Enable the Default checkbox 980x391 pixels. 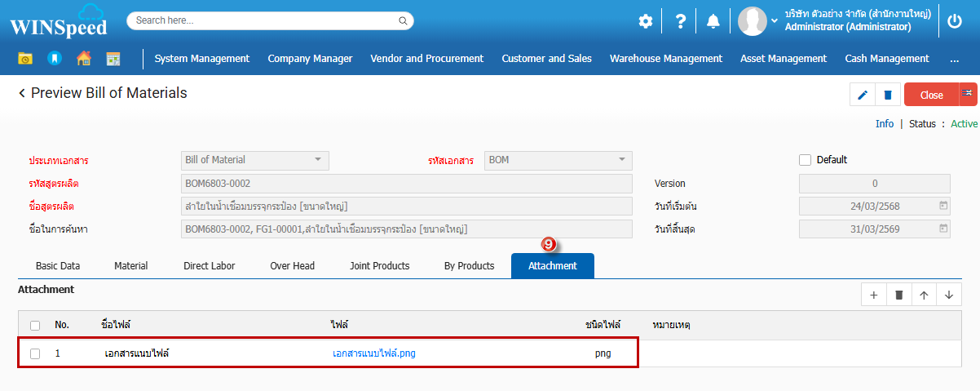tap(806, 160)
